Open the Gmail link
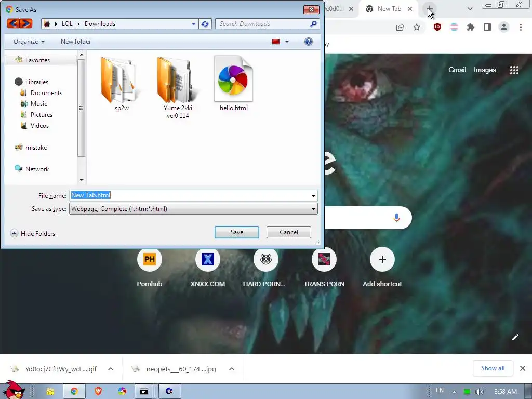 point(457,70)
